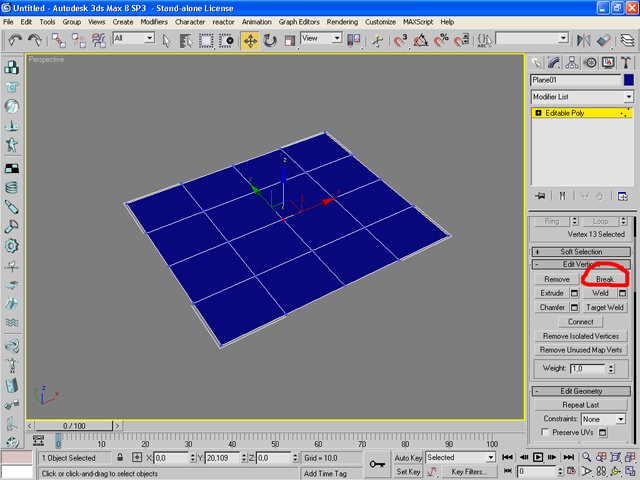Switch to the Modify command panel

[x=554, y=62]
